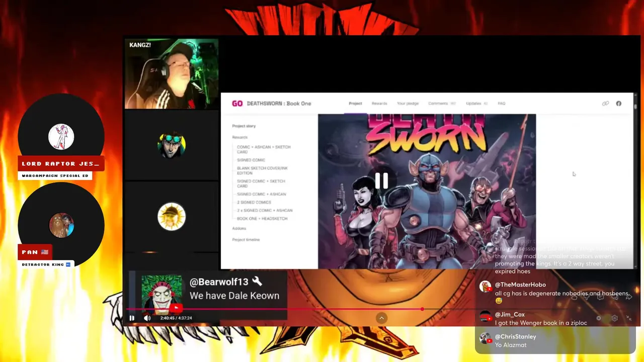Select the SIGNED COMIC reward link

click(x=251, y=160)
